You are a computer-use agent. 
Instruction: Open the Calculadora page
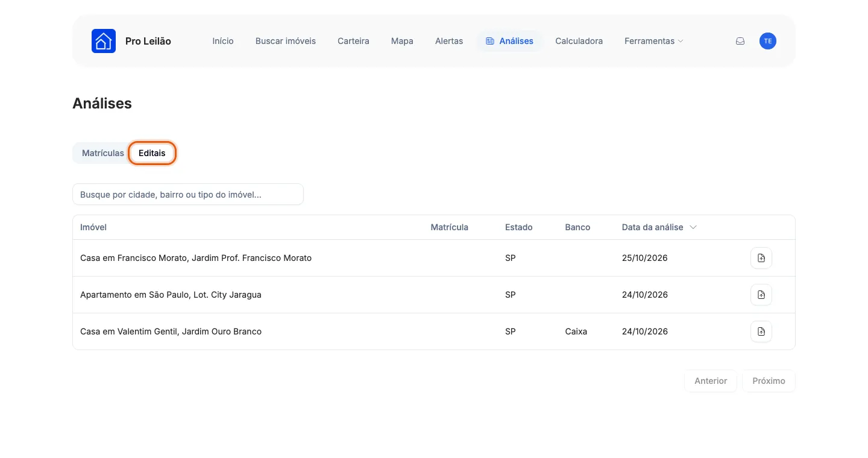[579, 41]
